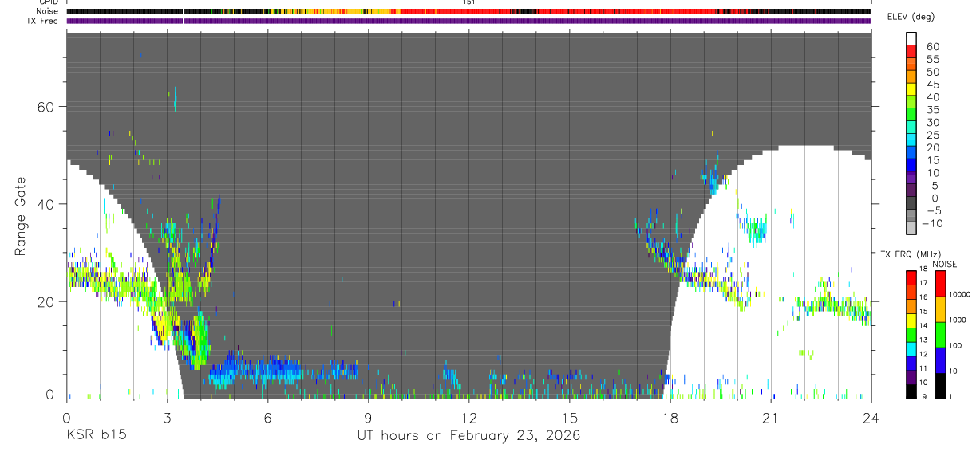Image resolution: width=980 pixels, height=452 pixels.
Task: Click the 'TX Freq' row label at top
Action: coord(42,21)
